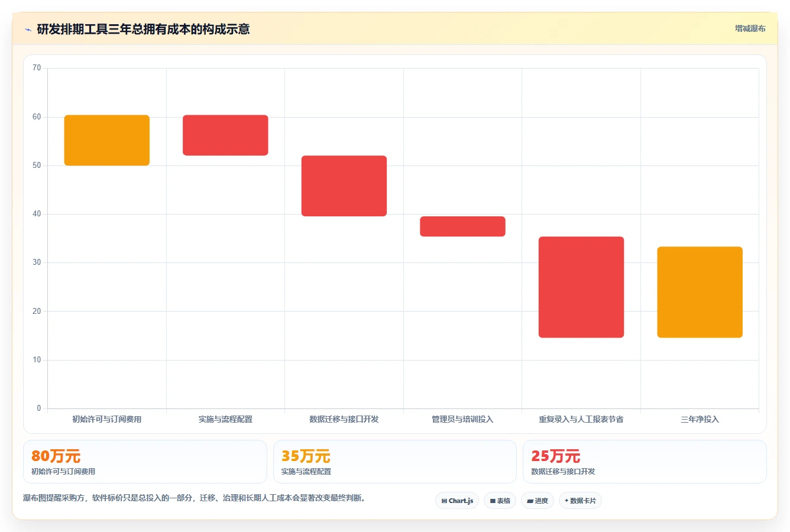Click the red 管理员与培训投入 bar
This screenshot has width=790, height=532.
[462, 226]
